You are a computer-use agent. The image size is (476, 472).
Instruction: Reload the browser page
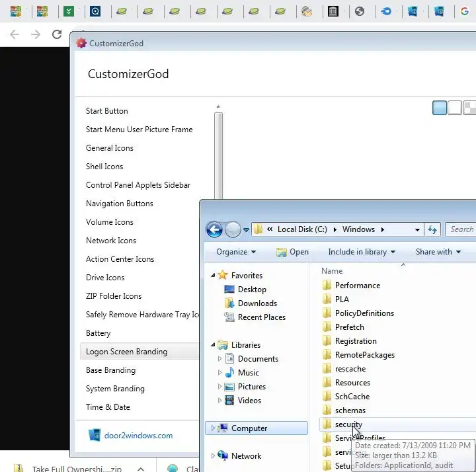coord(57,34)
